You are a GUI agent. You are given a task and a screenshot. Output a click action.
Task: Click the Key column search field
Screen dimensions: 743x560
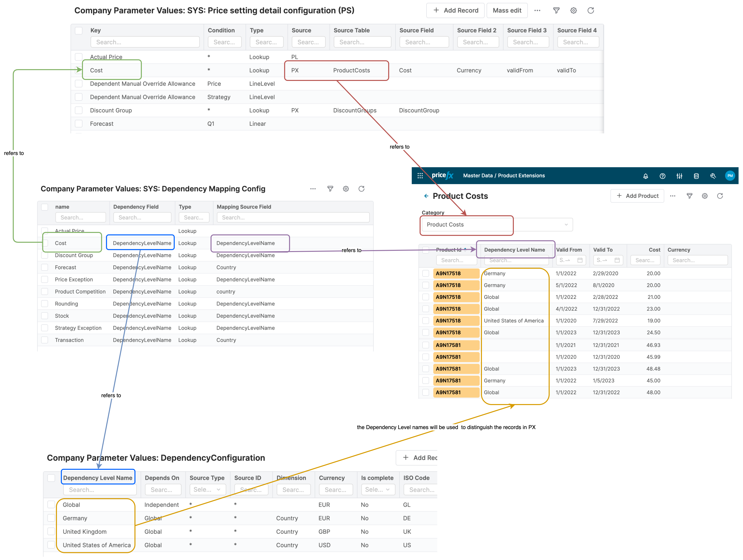tap(145, 42)
